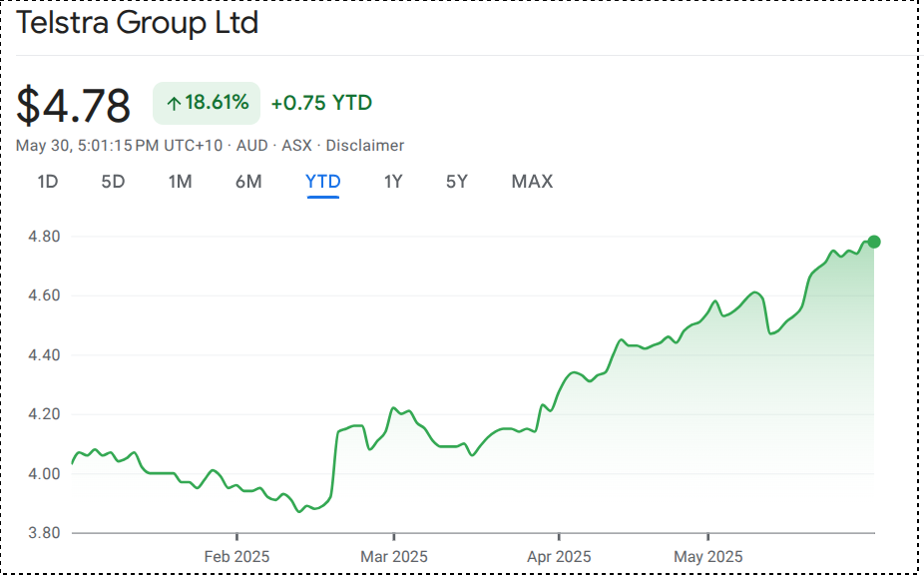Viewport: 924px width, 575px height.
Task: Click the Mar 2025 axis label
Action: click(x=394, y=556)
